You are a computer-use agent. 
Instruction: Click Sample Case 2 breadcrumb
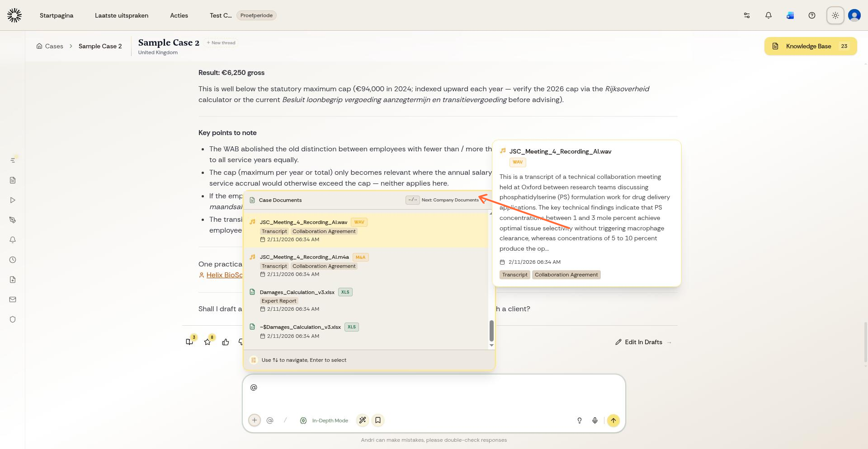coord(100,46)
